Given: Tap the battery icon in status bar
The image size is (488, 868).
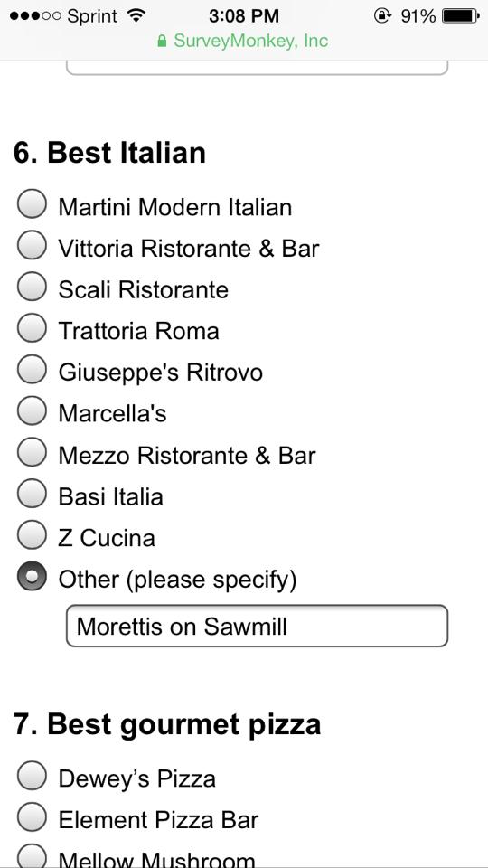Looking at the screenshot, I should pyautogui.click(x=460, y=16).
